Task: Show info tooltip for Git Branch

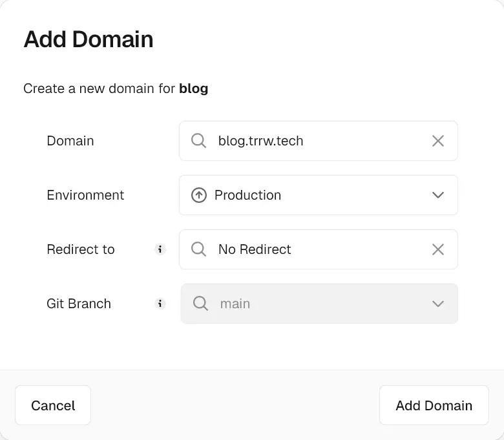Action: click(160, 304)
